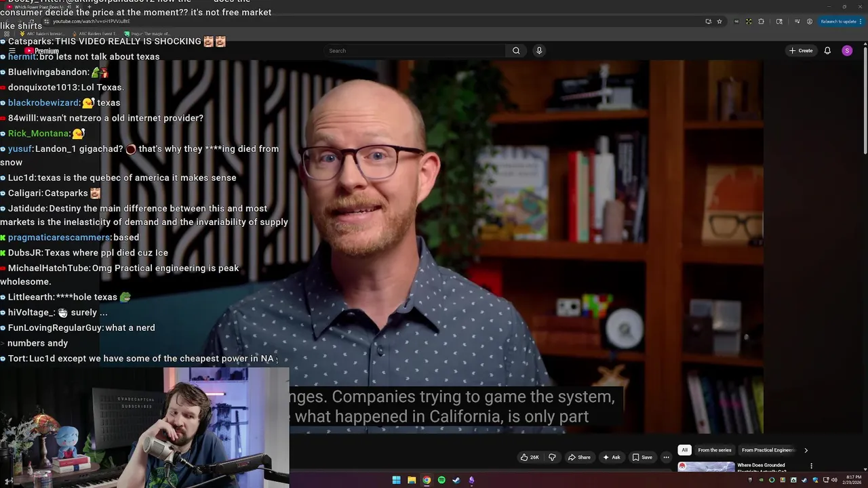Open the YouTube hamburger guide menu
This screenshot has height=488, width=868.
12,51
